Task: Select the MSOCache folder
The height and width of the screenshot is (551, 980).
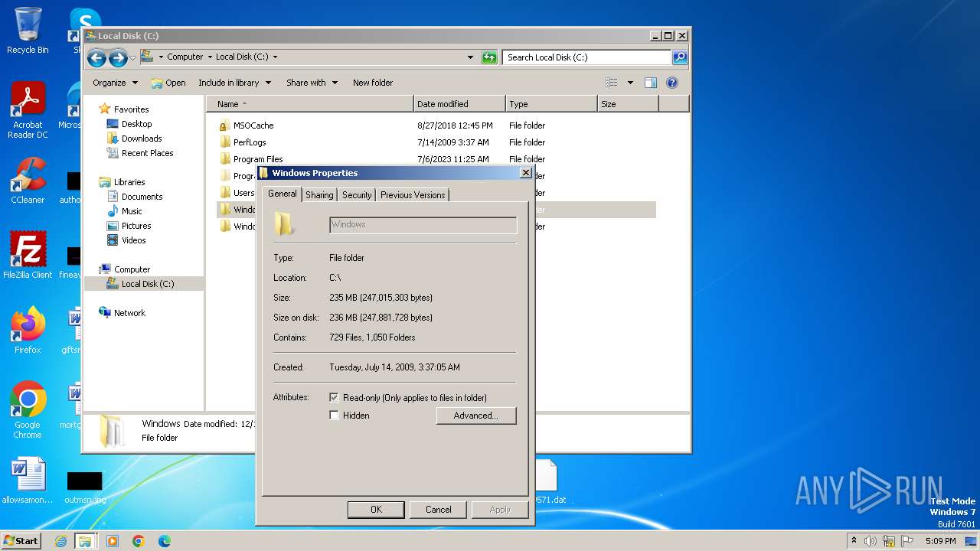Action: coord(253,126)
